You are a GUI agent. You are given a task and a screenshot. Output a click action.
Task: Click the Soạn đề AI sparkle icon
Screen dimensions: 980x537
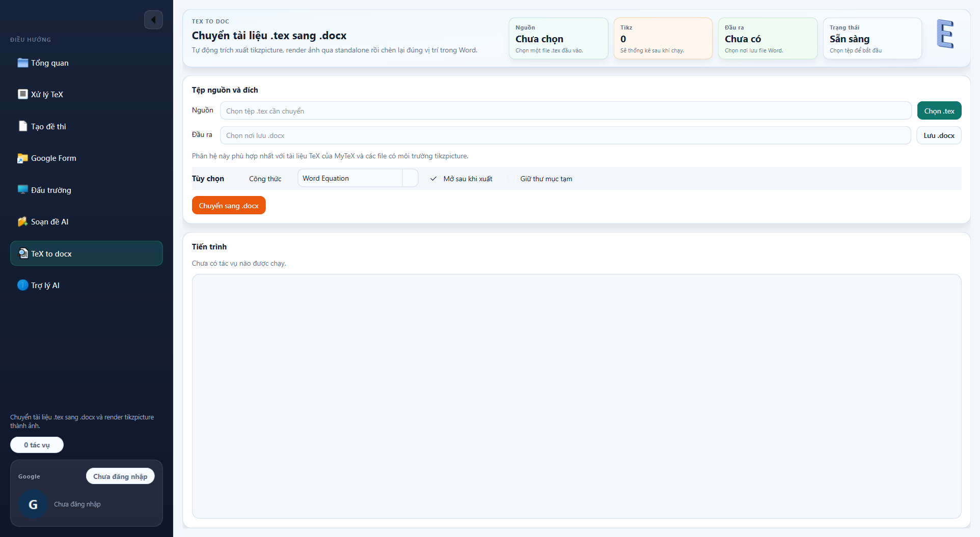point(23,221)
